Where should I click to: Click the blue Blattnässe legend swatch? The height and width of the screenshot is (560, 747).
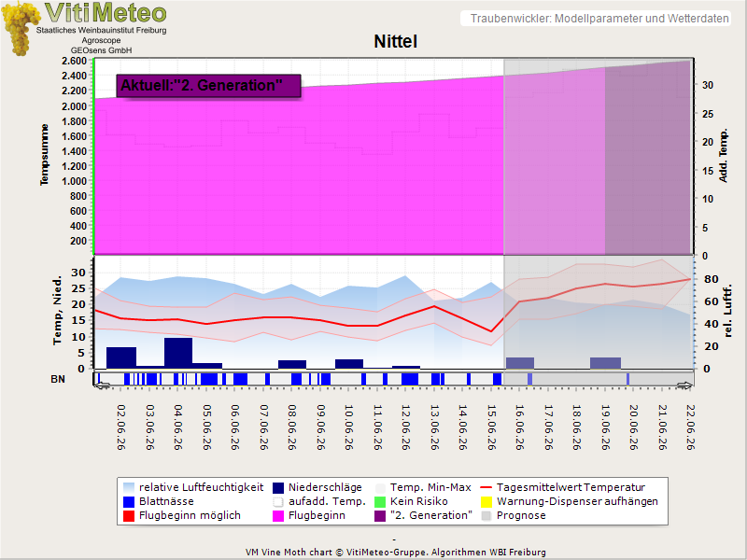point(129,502)
